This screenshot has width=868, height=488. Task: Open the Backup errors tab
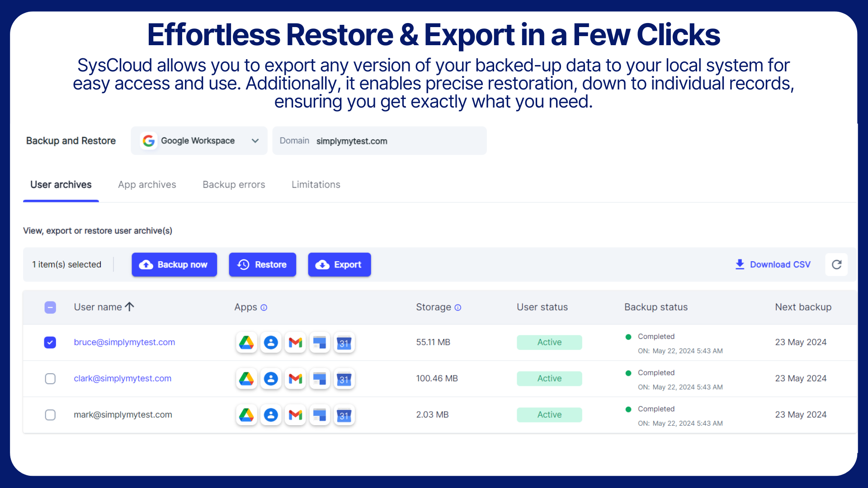tap(233, 184)
